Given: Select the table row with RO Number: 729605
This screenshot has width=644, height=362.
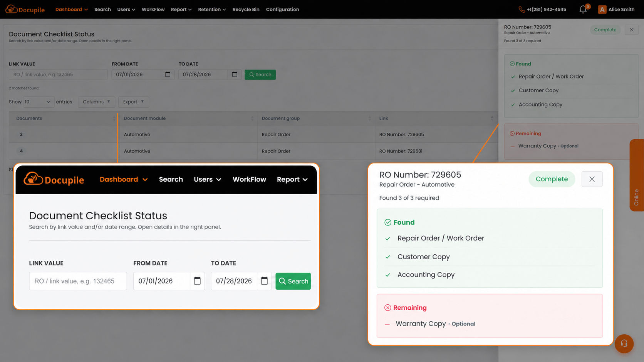Looking at the screenshot, I should pos(253,135).
